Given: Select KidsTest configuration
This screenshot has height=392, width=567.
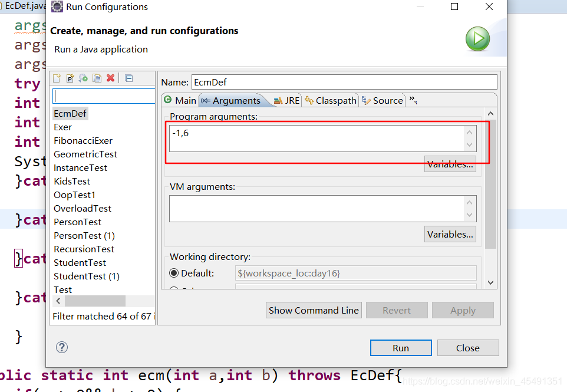Looking at the screenshot, I should click(x=72, y=181).
